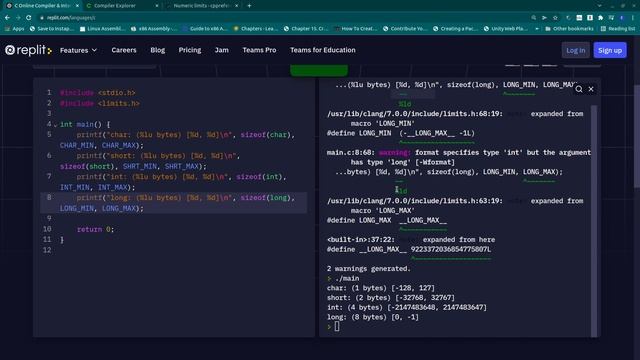Close the Numeric limits tab
The image size is (640, 360).
coord(237,6)
